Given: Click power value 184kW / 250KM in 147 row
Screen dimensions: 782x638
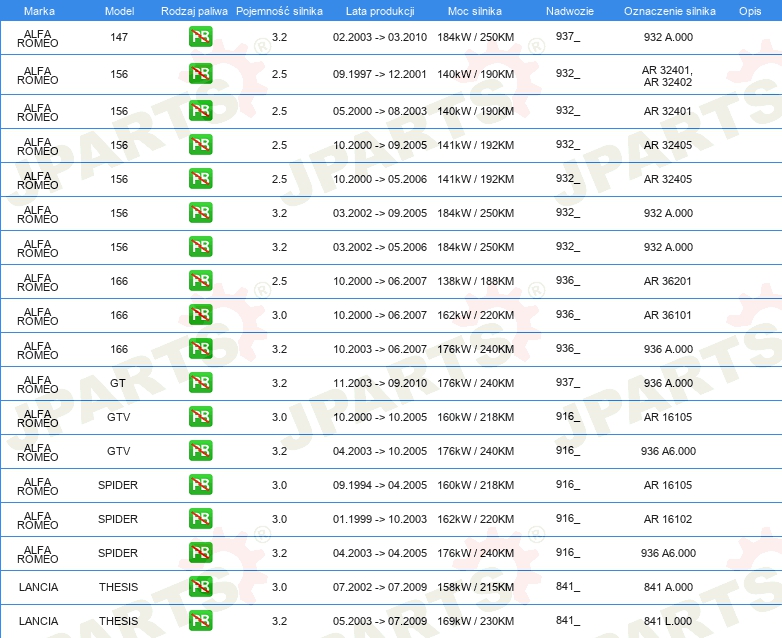Looking at the screenshot, I should click(476, 37).
